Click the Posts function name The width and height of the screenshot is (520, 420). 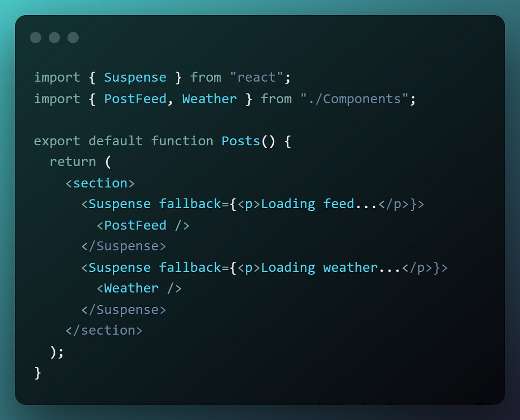tap(241, 141)
